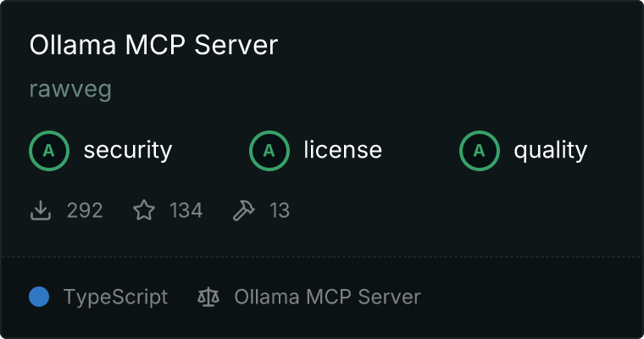
Task: Click the blue TypeScript language dot
Action: [x=39, y=297]
